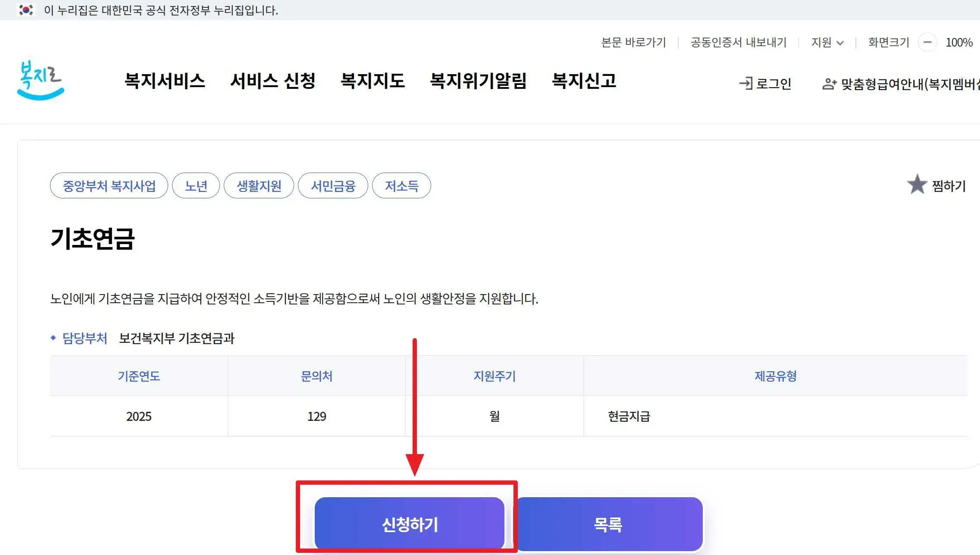Select the 노년 category tag

click(196, 185)
